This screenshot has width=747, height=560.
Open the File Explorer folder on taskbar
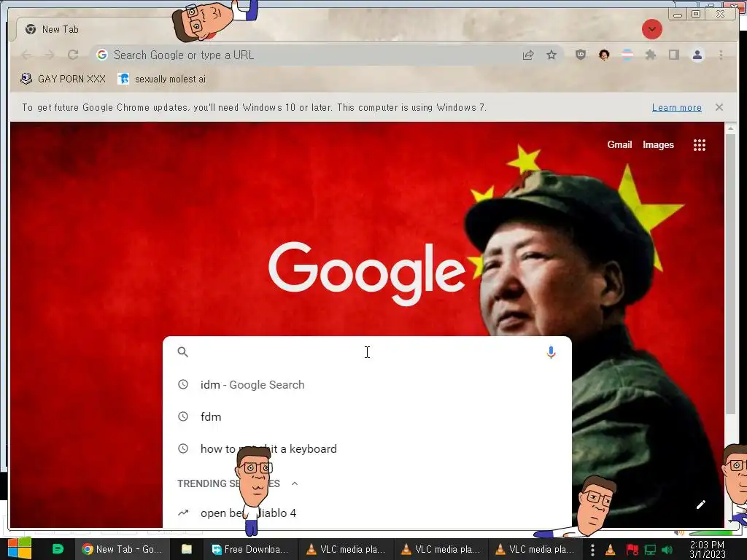[186, 549]
